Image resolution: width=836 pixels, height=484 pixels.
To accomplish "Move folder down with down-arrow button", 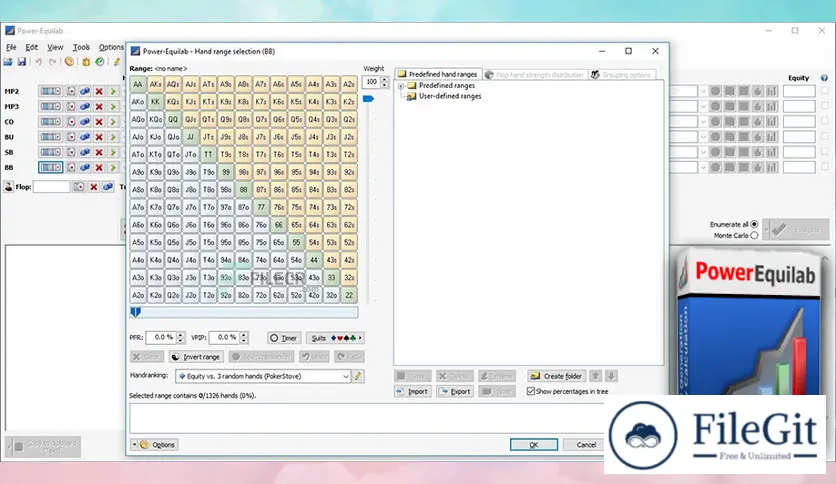I will click(612, 376).
